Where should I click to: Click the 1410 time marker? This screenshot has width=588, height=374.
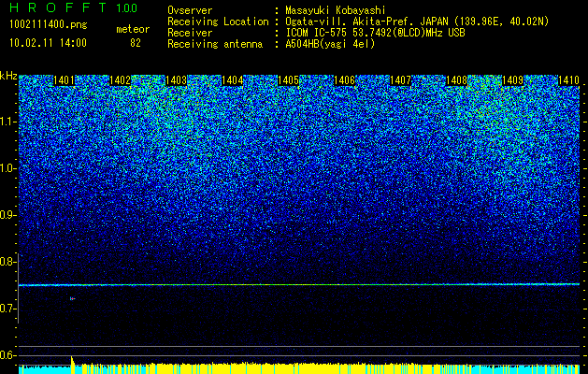click(x=568, y=80)
